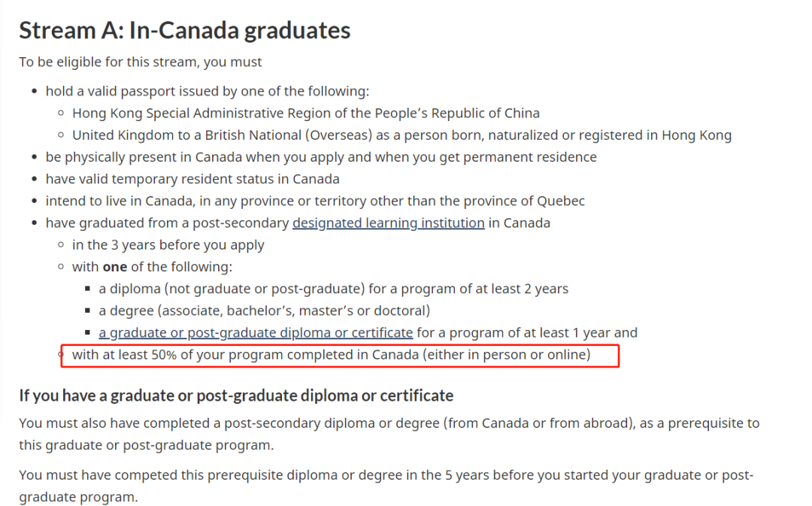The height and width of the screenshot is (506, 812).
Task: Click the hollow bullet beside the 50% requirement
Action: (61, 355)
